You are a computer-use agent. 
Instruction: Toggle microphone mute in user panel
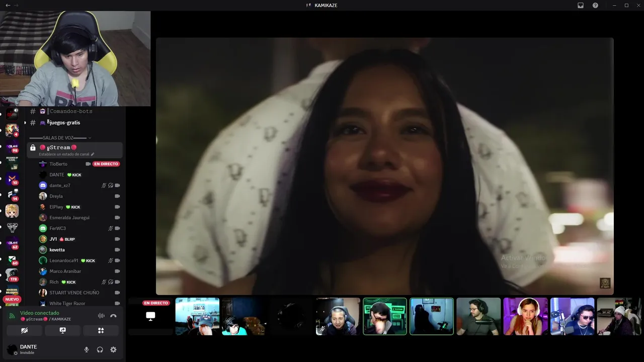[87, 349]
